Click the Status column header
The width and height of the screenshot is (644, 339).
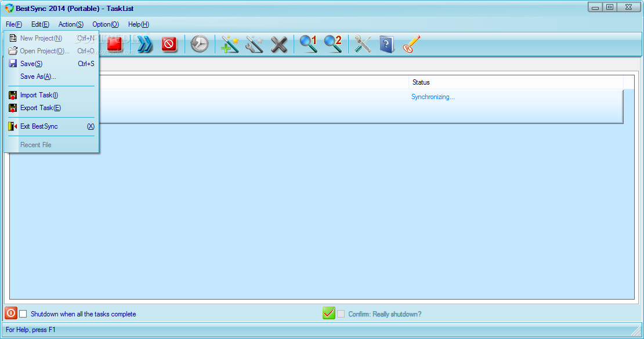click(x=516, y=82)
